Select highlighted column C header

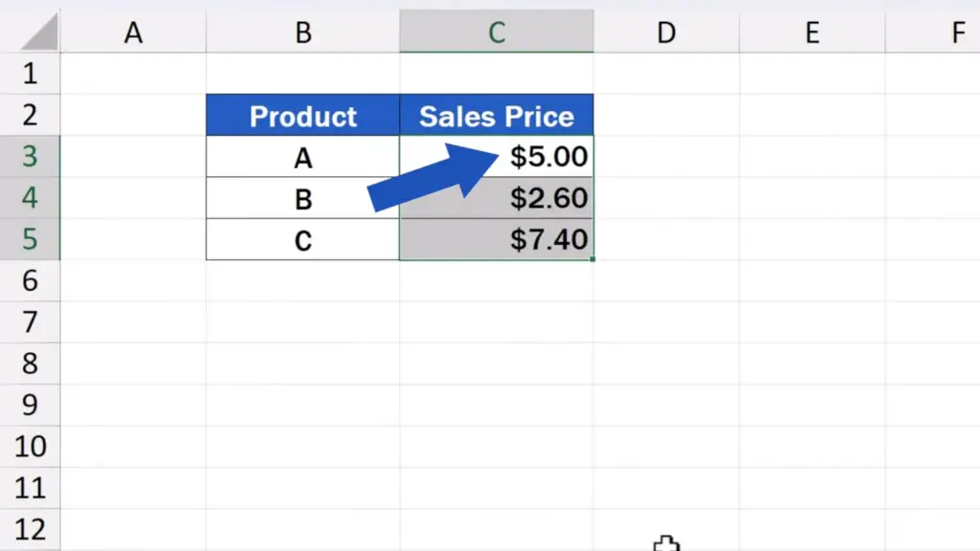pyautogui.click(x=497, y=32)
